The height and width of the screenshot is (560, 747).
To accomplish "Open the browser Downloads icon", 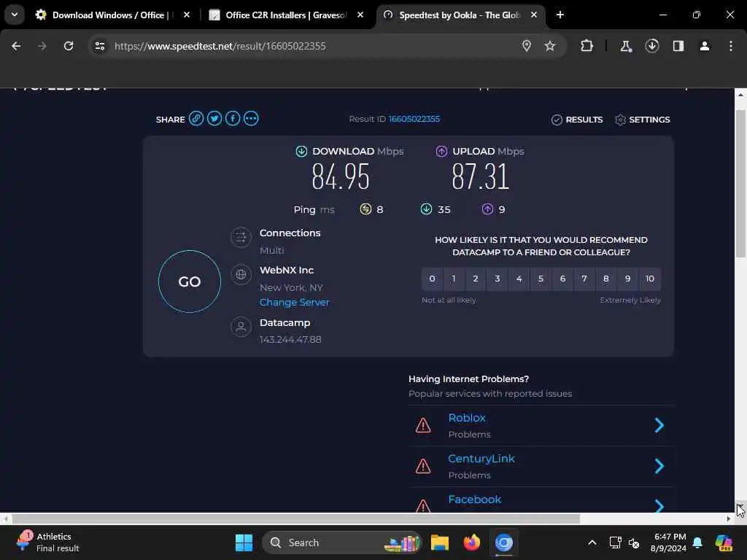I will point(651,46).
